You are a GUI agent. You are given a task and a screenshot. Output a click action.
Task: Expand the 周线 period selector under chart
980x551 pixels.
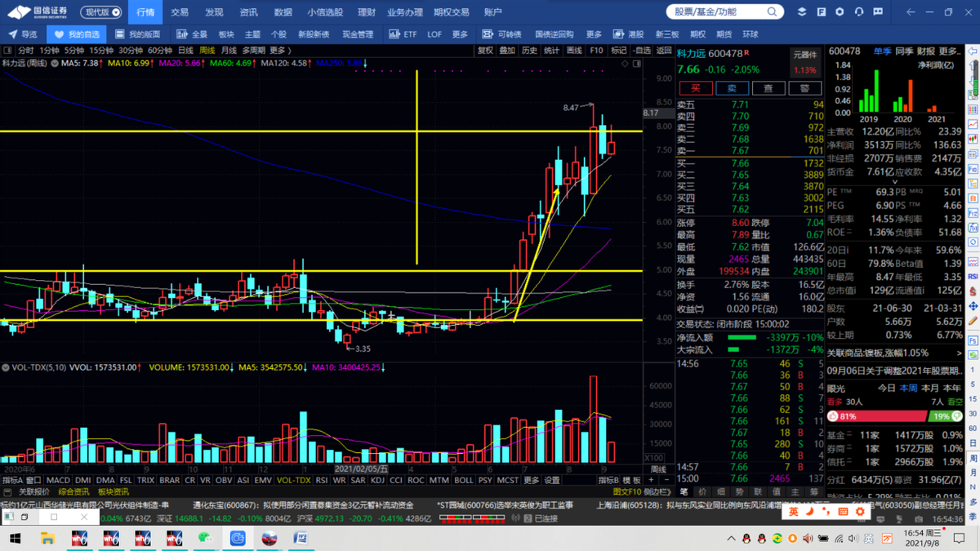pos(658,469)
